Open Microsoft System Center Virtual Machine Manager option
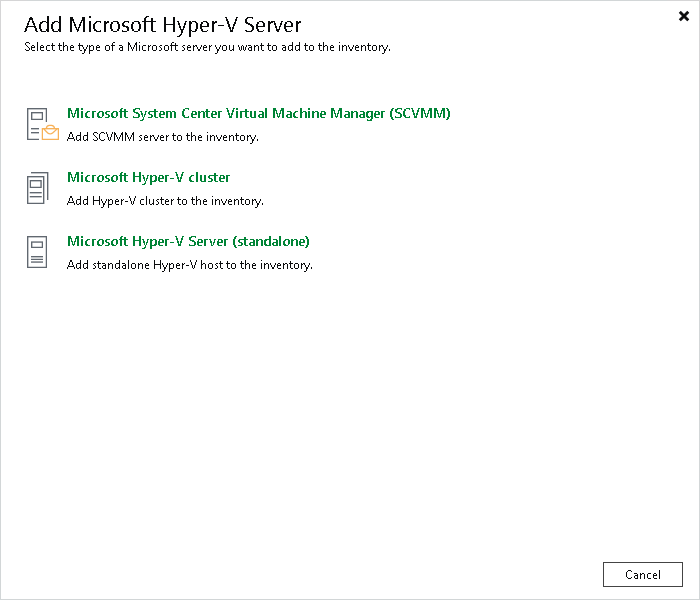Viewport: 700px width, 600px height. click(x=258, y=113)
